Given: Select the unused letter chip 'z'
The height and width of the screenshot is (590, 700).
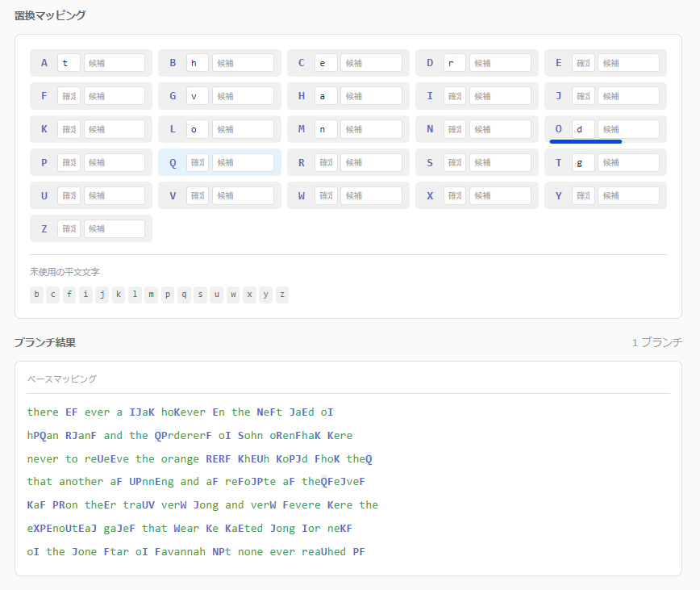Looking at the screenshot, I should tap(281, 295).
